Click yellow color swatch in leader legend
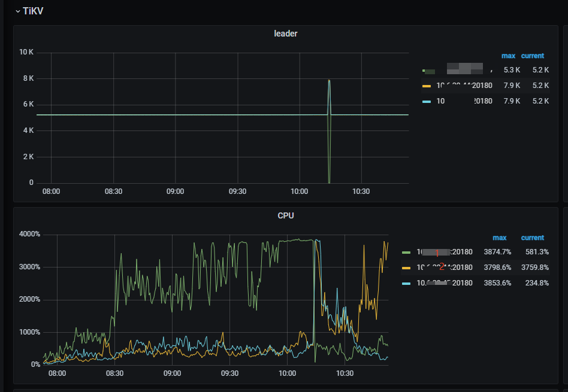This screenshot has width=568, height=392. click(x=427, y=86)
